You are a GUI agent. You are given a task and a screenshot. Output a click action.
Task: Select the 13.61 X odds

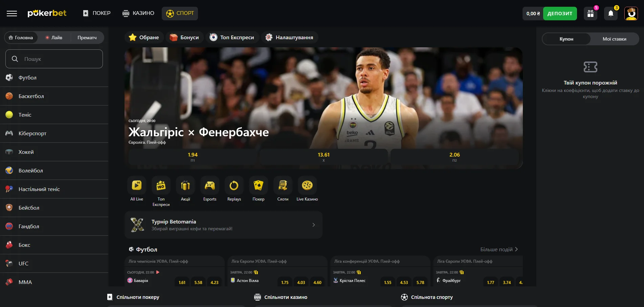324,157
